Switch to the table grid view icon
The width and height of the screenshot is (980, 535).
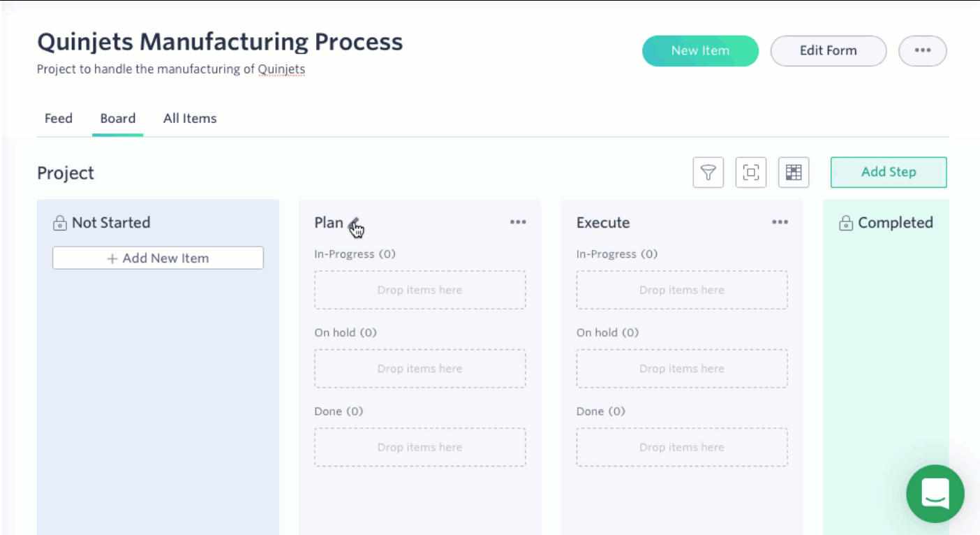coord(794,173)
